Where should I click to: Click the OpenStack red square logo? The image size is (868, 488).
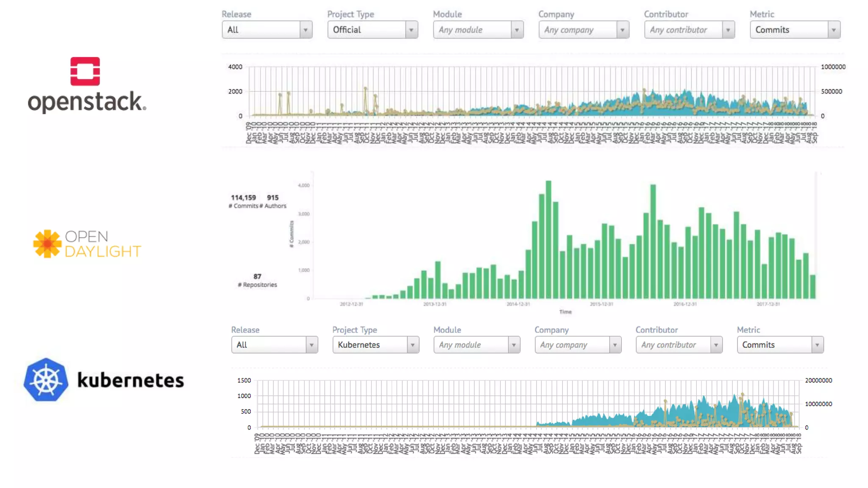(85, 71)
